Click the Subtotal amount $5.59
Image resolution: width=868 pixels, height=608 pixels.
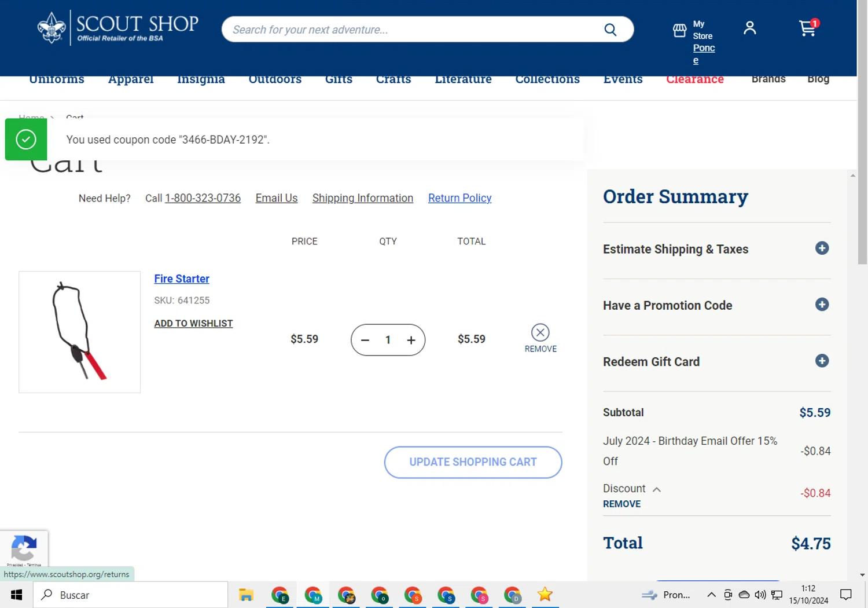(x=815, y=412)
